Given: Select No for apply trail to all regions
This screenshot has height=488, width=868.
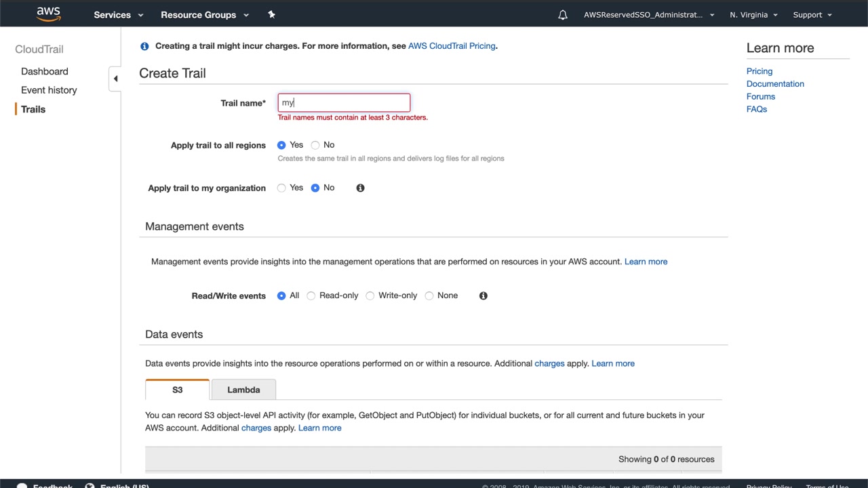Looking at the screenshot, I should coord(315,145).
